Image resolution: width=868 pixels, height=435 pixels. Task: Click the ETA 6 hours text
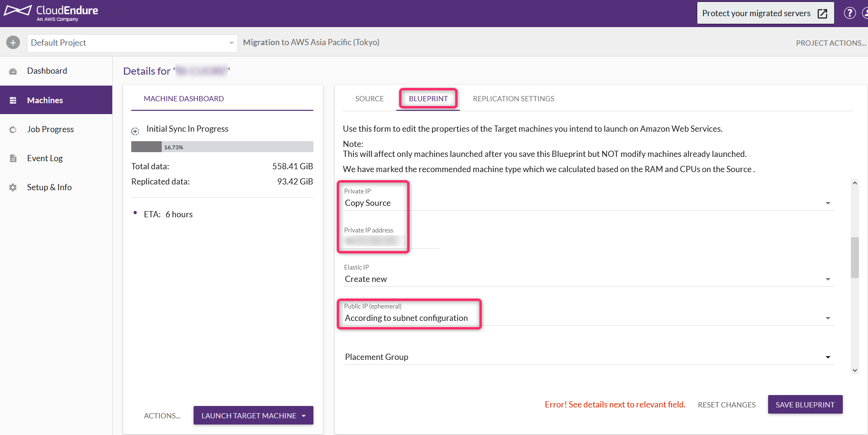tap(168, 214)
